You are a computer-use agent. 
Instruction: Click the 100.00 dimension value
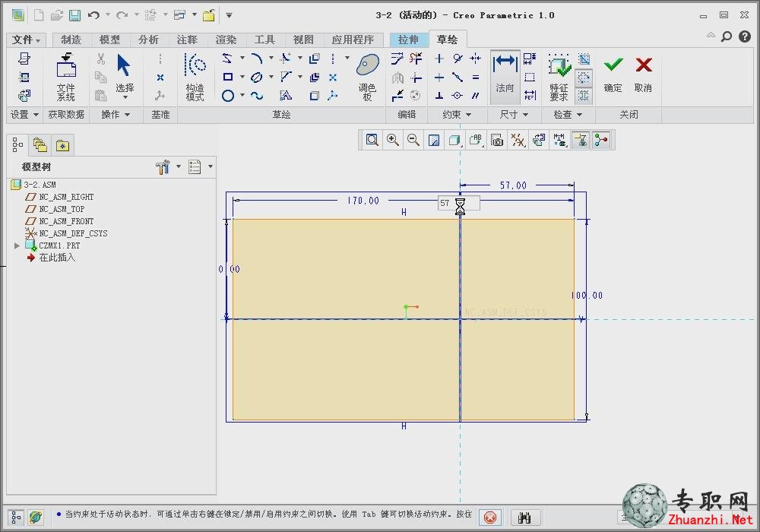click(587, 295)
